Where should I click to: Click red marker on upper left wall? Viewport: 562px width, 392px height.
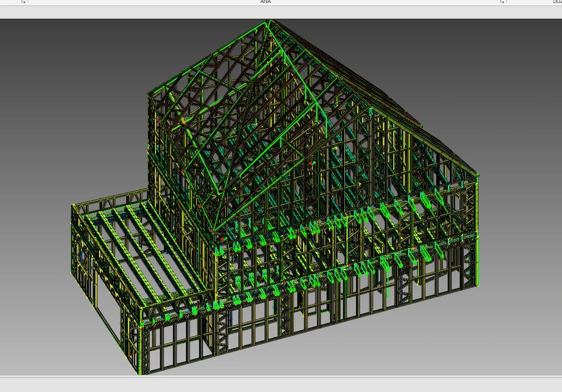[159, 122]
